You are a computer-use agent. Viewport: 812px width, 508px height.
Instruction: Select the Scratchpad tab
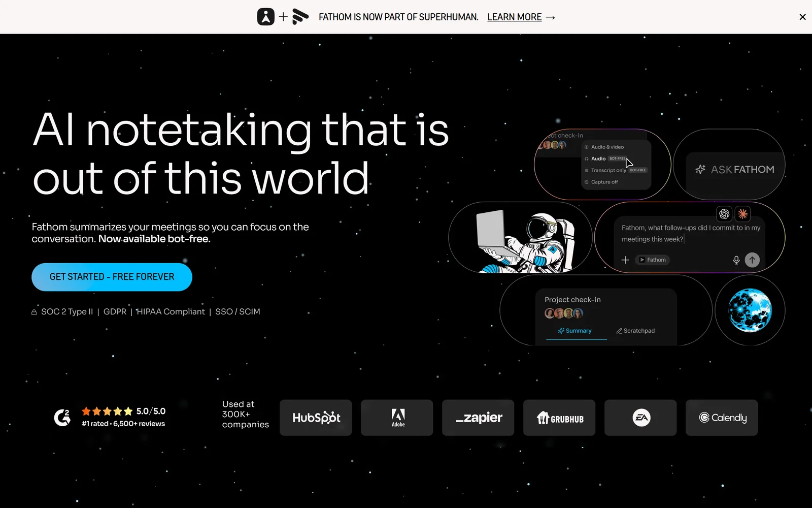pos(635,331)
